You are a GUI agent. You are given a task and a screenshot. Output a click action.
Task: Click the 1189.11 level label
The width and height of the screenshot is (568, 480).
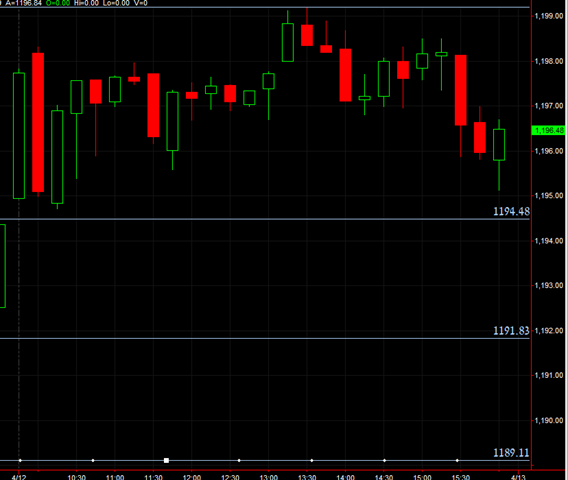511,453
